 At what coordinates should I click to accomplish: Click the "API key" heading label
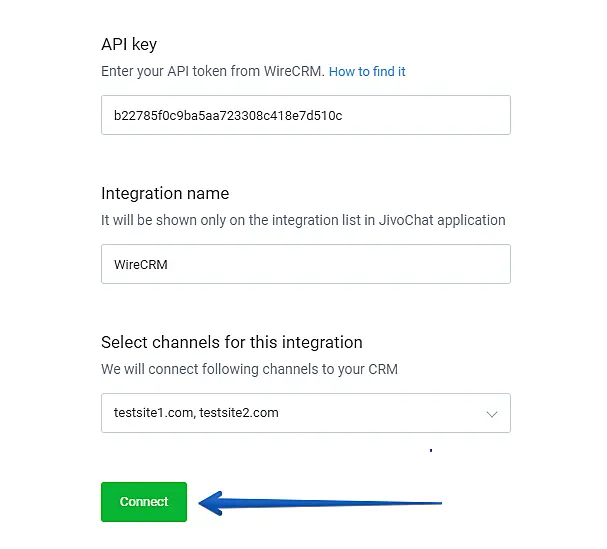coord(129,44)
